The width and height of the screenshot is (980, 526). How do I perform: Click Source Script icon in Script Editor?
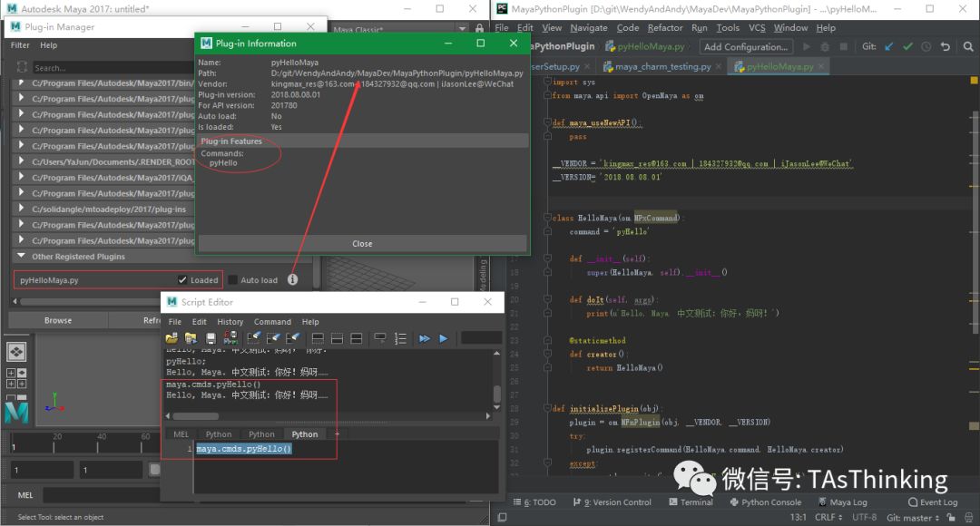[191, 338]
